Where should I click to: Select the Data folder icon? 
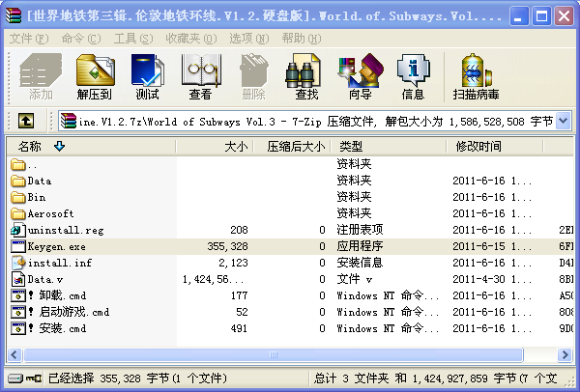[17, 181]
